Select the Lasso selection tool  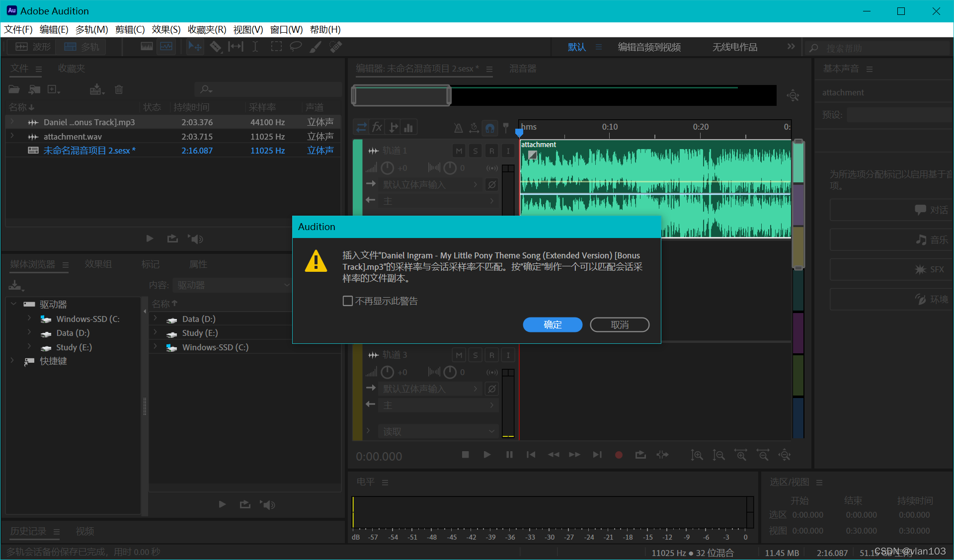tap(296, 47)
